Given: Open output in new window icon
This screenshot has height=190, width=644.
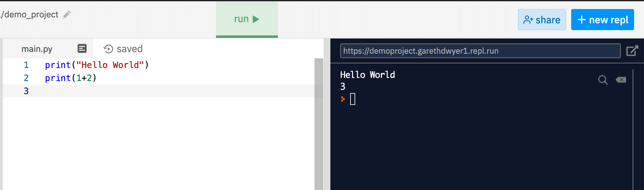Looking at the screenshot, I should pos(632,51).
